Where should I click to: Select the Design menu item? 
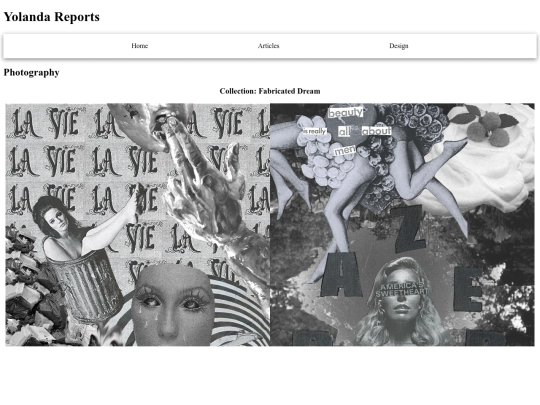tap(399, 46)
